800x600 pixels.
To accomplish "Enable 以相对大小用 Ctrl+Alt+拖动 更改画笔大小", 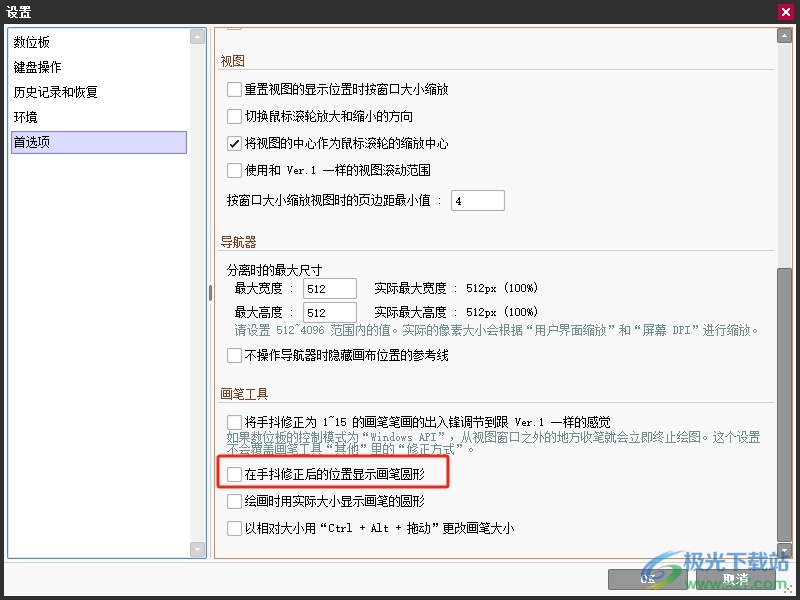I will [234, 528].
